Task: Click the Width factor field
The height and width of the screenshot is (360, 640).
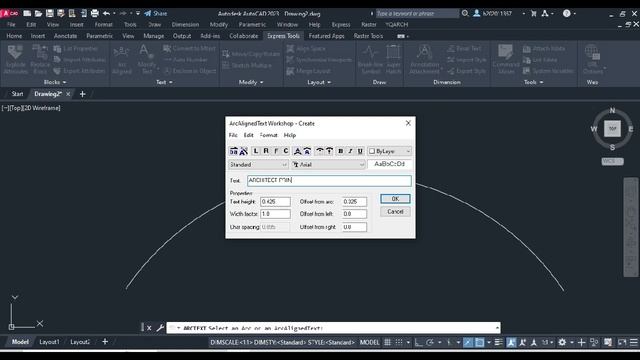Action: coord(276,214)
